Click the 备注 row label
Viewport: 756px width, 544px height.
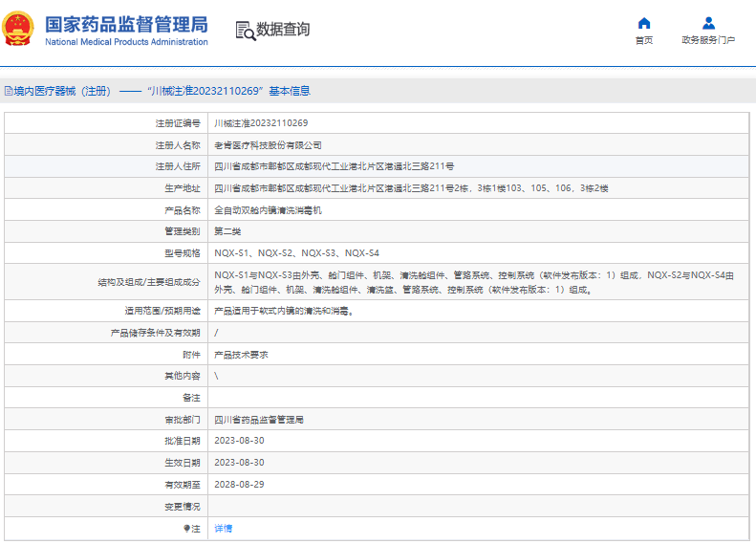click(191, 398)
